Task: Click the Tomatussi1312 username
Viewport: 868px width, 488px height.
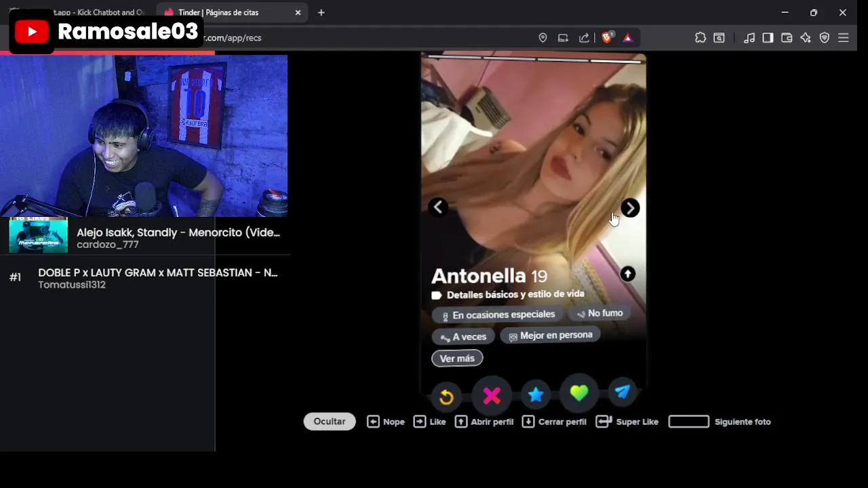Action: 72,285
